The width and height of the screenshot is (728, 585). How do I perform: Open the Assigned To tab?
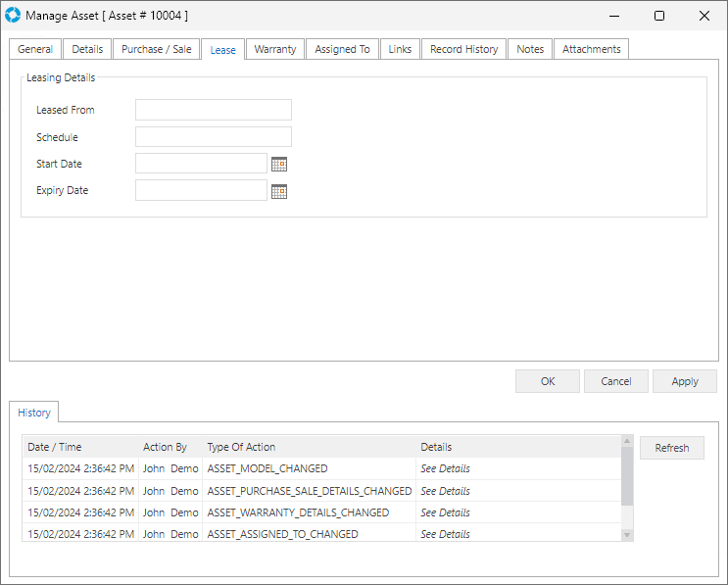(x=342, y=49)
